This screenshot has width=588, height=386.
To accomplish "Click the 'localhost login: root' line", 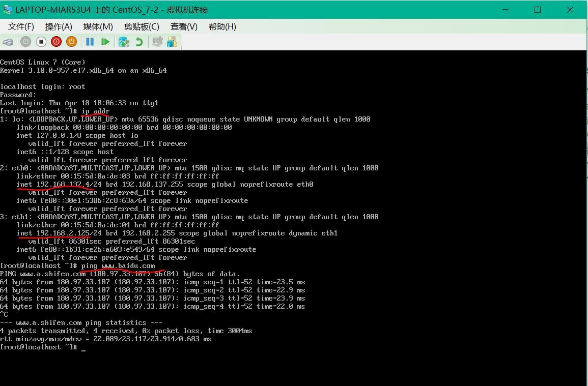I will coord(43,86).
